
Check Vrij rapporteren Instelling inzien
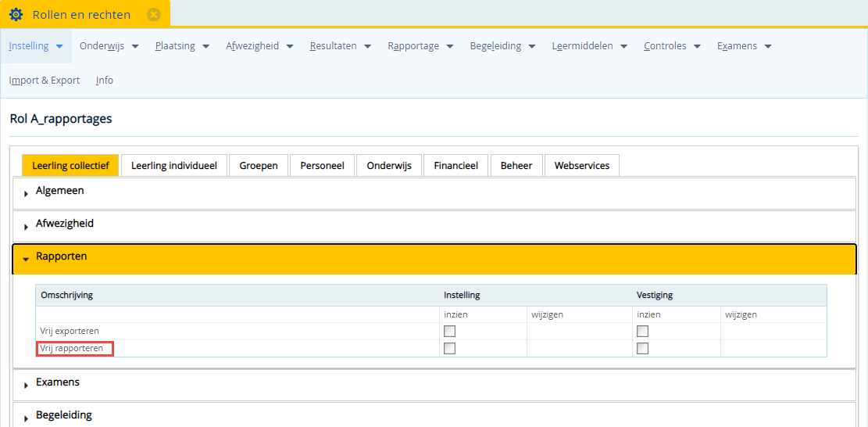click(x=449, y=348)
